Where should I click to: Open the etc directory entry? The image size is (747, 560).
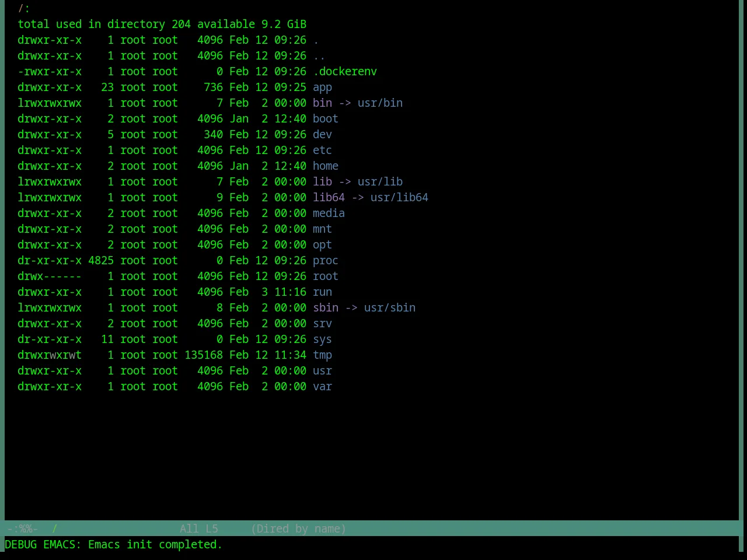click(x=322, y=150)
